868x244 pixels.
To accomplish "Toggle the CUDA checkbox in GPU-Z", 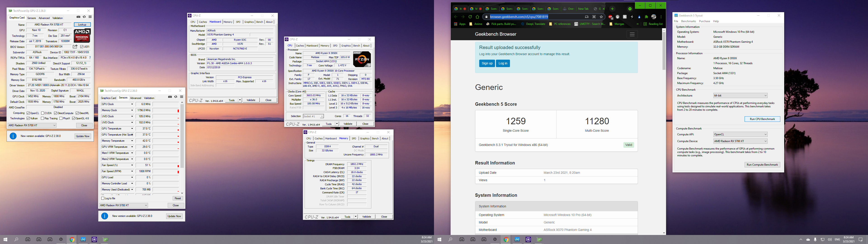I will tap(42, 113).
